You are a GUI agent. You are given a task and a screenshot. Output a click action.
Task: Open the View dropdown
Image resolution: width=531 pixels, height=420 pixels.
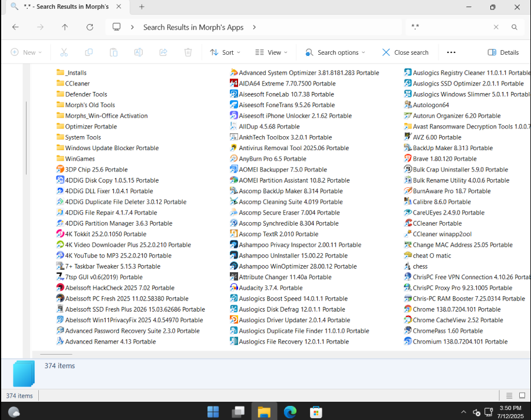pyautogui.click(x=271, y=52)
